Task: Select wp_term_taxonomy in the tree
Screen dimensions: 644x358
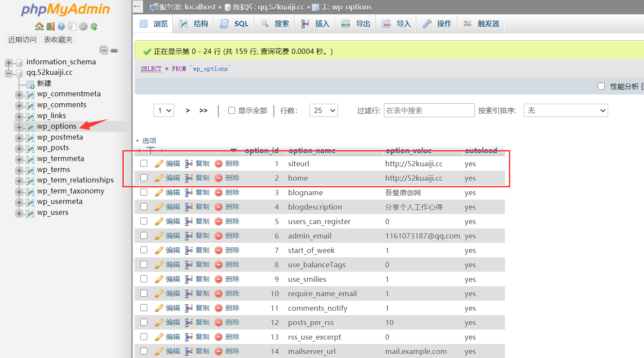Action: [71, 191]
